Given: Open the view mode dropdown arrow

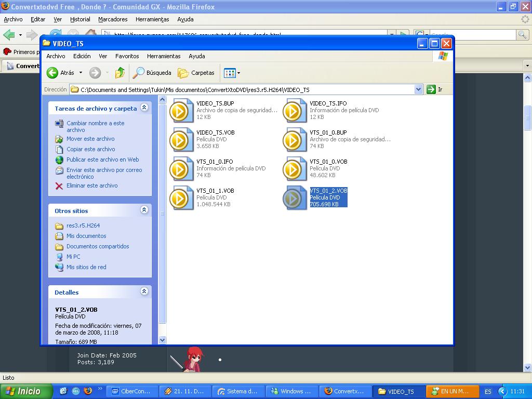Looking at the screenshot, I should [x=239, y=73].
